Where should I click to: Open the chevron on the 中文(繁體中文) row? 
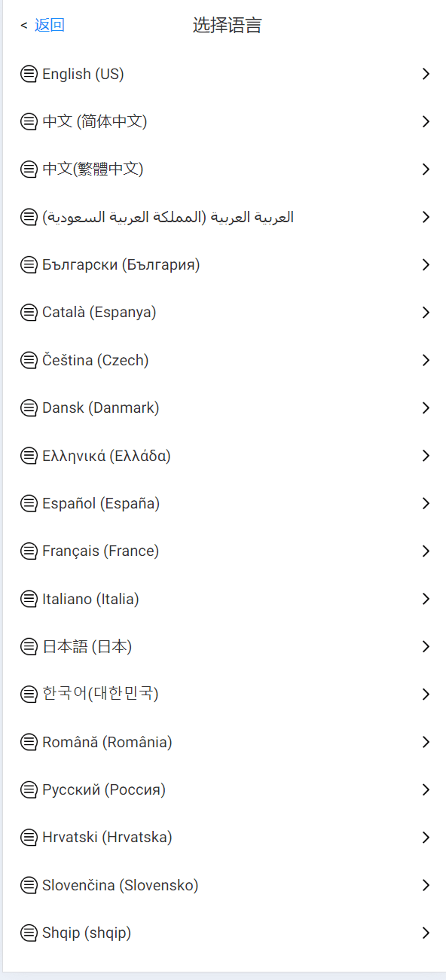click(x=426, y=169)
